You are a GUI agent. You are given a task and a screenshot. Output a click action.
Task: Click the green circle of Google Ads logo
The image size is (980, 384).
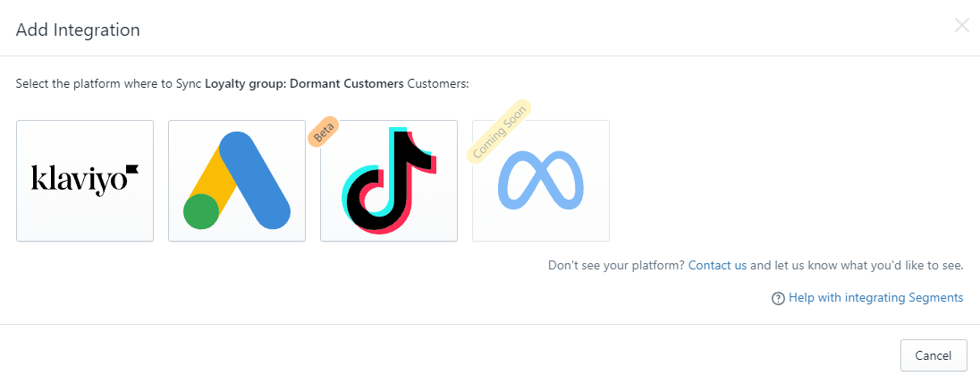point(201,210)
